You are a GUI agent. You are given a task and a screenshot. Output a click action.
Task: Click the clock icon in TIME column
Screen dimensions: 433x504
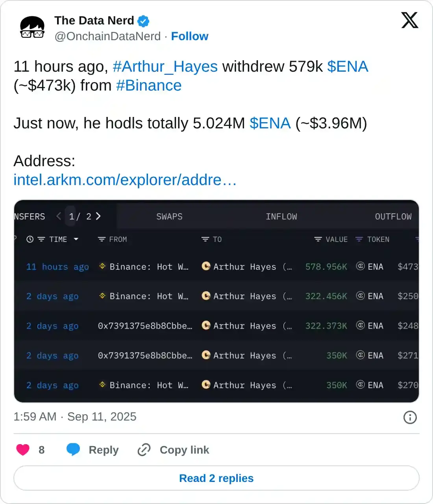click(x=30, y=239)
